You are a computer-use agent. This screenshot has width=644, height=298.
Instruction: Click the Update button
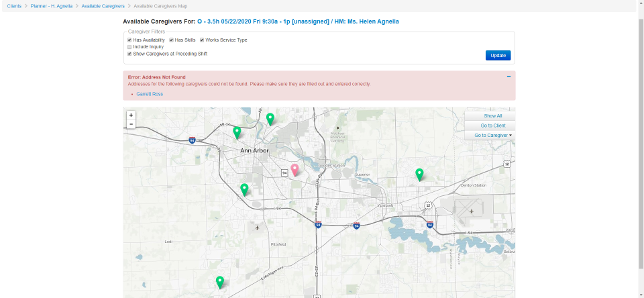pyautogui.click(x=498, y=56)
